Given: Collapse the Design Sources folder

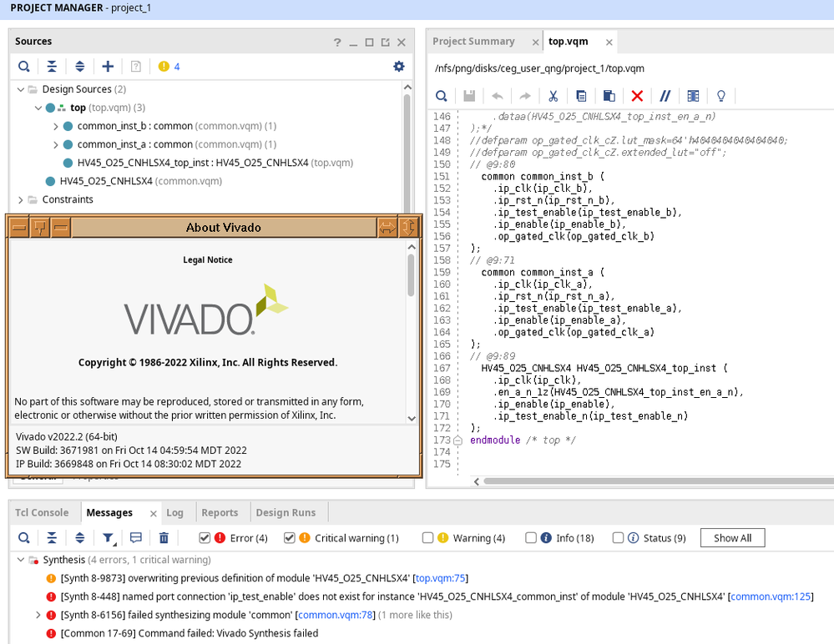Looking at the screenshot, I should tap(21, 89).
